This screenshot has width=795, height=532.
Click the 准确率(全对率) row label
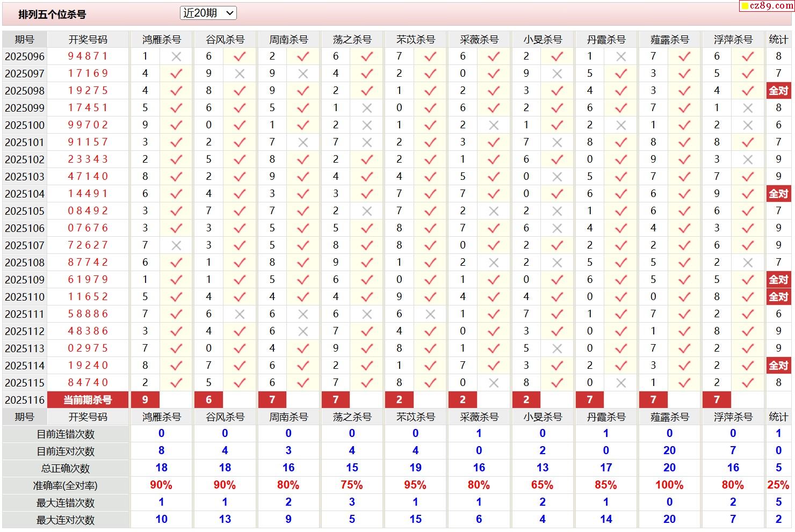pyautogui.click(x=66, y=485)
